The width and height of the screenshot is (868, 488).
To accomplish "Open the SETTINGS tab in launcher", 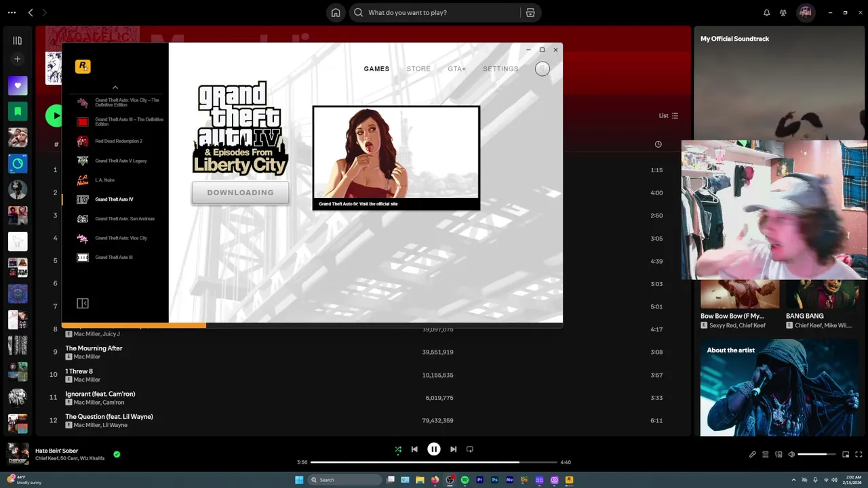I will 500,69.
